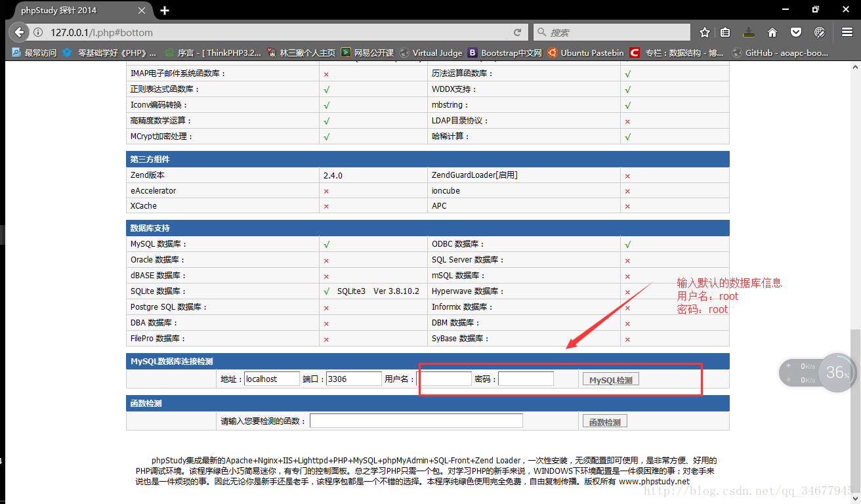Open the Virtual Judge bookmark
The image size is (861, 504).
[x=431, y=52]
